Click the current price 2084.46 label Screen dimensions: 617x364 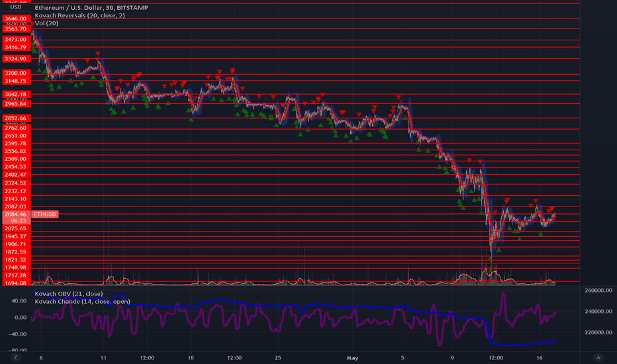(x=16, y=214)
